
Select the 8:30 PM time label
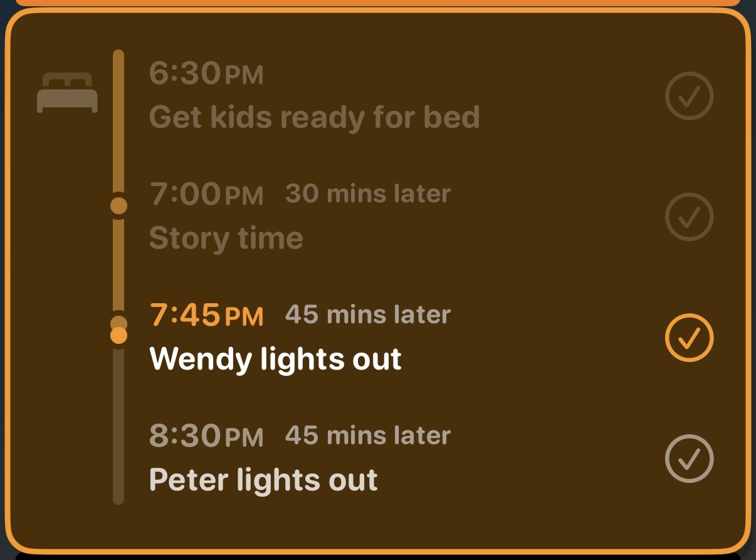(206, 436)
